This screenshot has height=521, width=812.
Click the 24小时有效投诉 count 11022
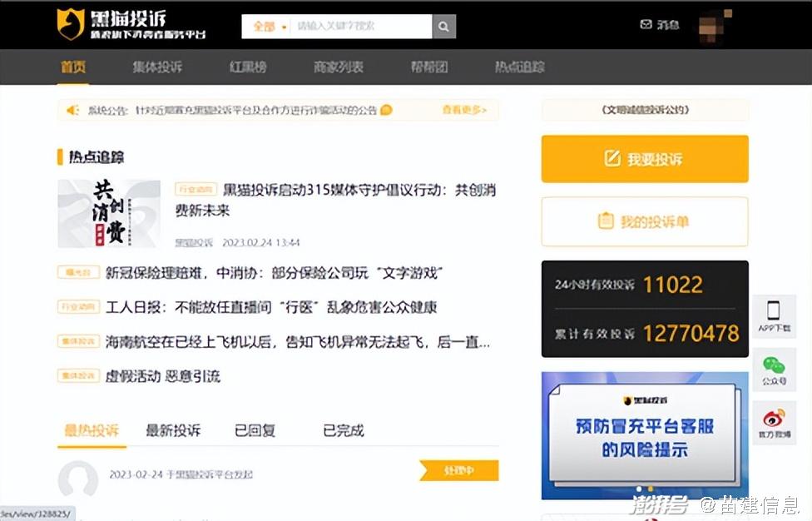click(x=673, y=285)
